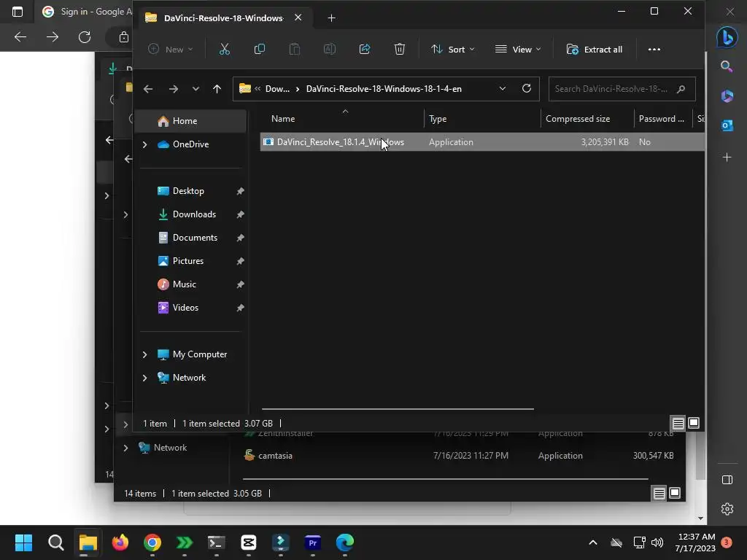
Task: Switch to details view icon in status bar
Action: click(678, 423)
